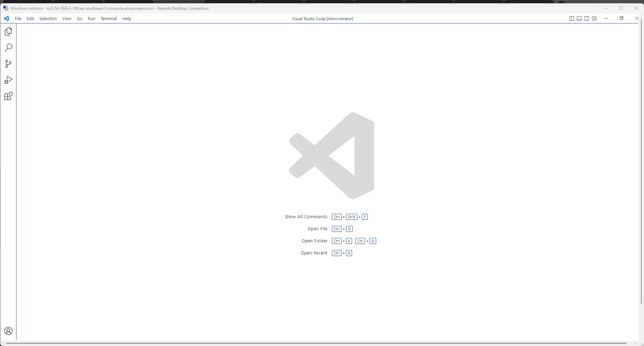Image resolution: width=644 pixels, height=346 pixels.
Task: Click the Open Folder label
Action: [314, 241]
